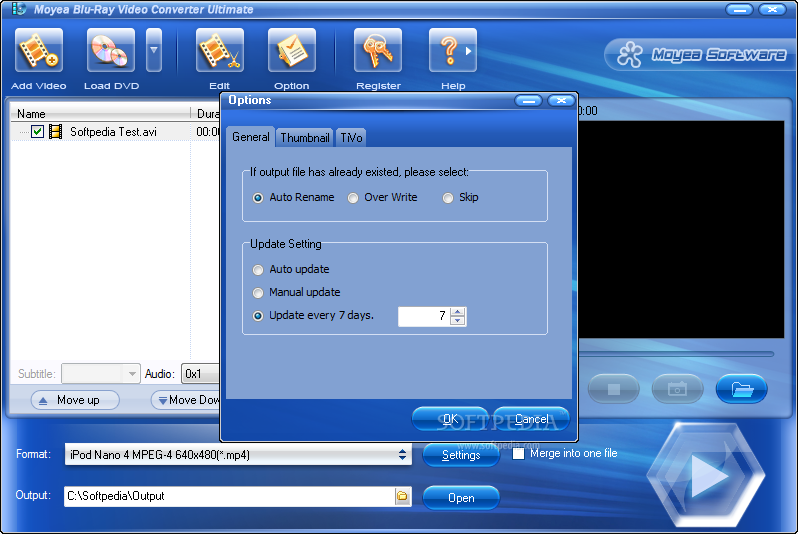The width and height of the screenshot is (798, 534).
Task: Select the Auto update radio button
Action: [258, 270]
